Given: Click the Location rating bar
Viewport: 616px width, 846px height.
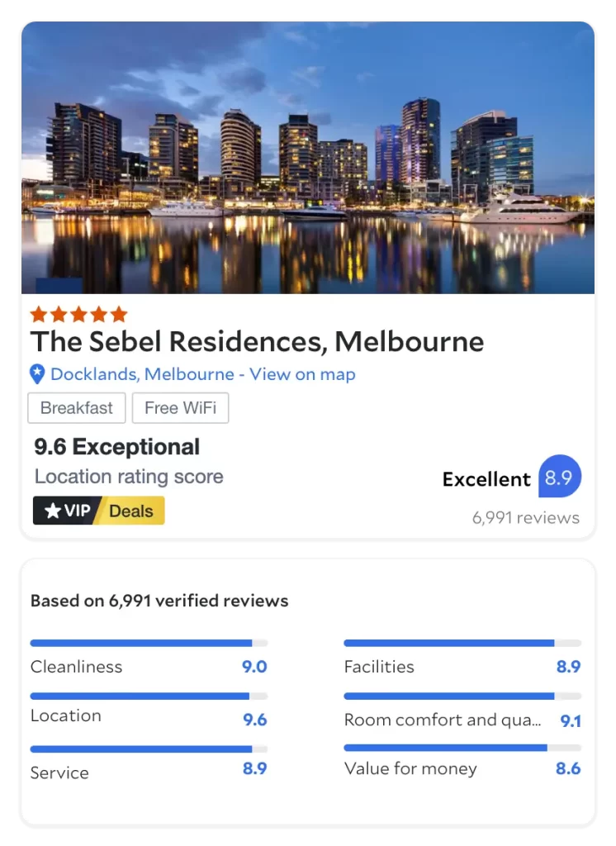Looking at the screenshot, I should pos(149,696).
